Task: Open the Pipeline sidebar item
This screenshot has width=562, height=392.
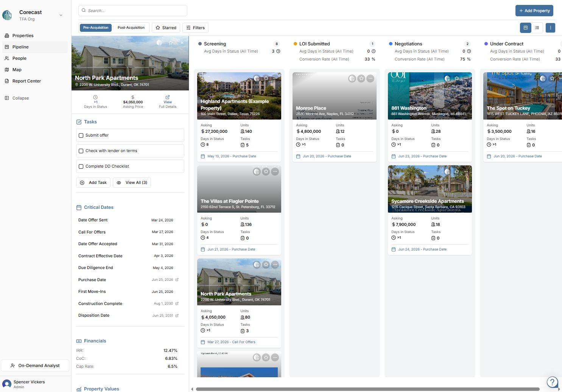Action: point(34,47)
